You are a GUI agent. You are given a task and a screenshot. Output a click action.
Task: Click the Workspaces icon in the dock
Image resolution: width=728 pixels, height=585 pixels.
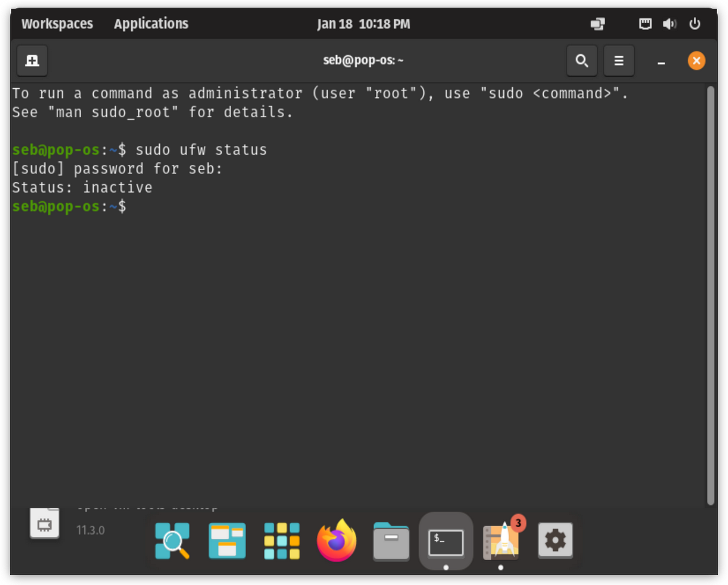227,541
